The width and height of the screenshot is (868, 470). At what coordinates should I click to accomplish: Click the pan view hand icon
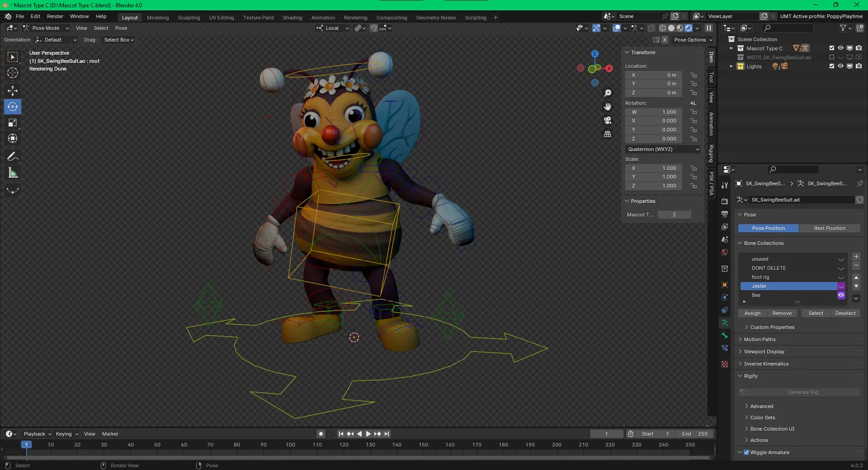pos(608,106)
